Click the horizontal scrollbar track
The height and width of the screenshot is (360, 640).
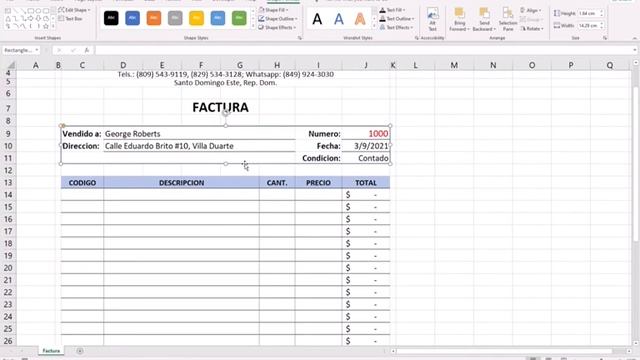[x=504, y=351]
